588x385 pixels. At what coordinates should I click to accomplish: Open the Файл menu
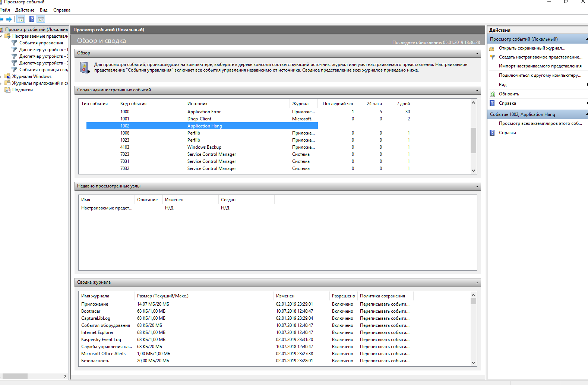click(5, 10)
